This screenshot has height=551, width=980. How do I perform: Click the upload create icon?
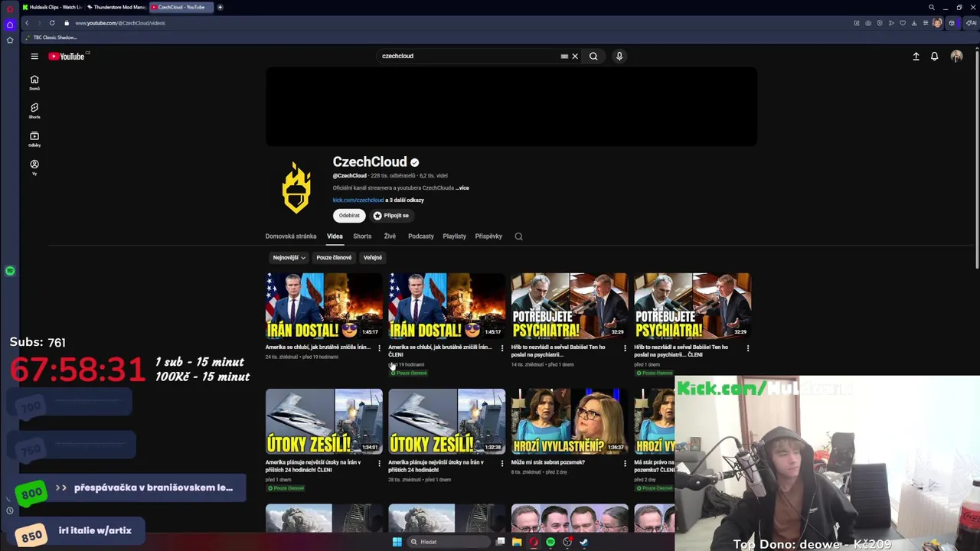916,56
